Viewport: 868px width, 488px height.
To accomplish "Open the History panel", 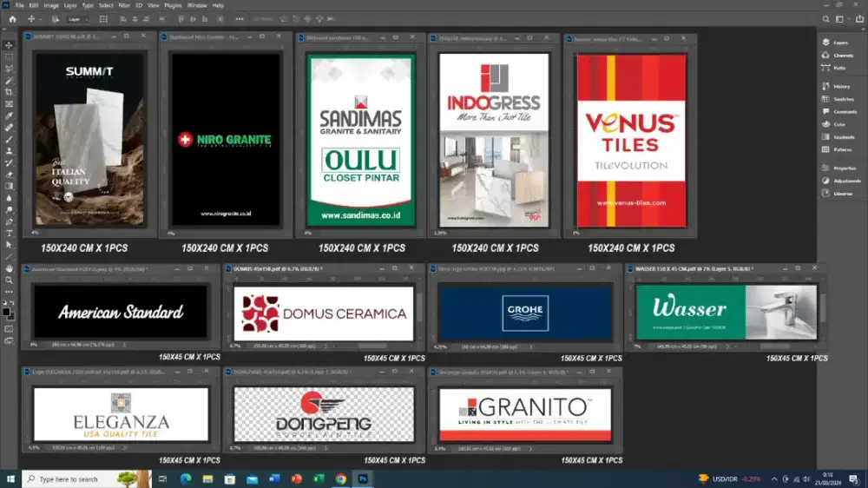I will pos(837,87).
